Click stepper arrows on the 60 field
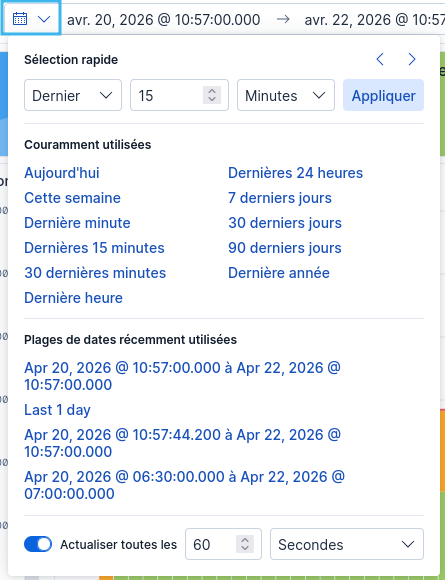This screenshot has width=445, height=580. [x=245, y=544]
